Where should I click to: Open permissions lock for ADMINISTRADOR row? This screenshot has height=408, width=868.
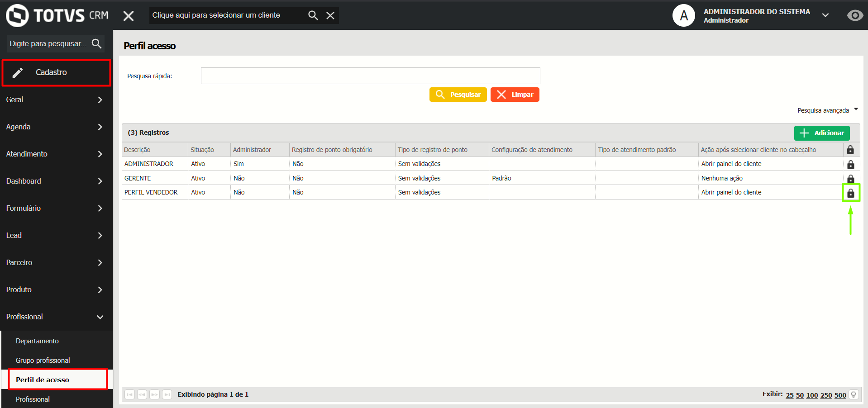[851, 164]
